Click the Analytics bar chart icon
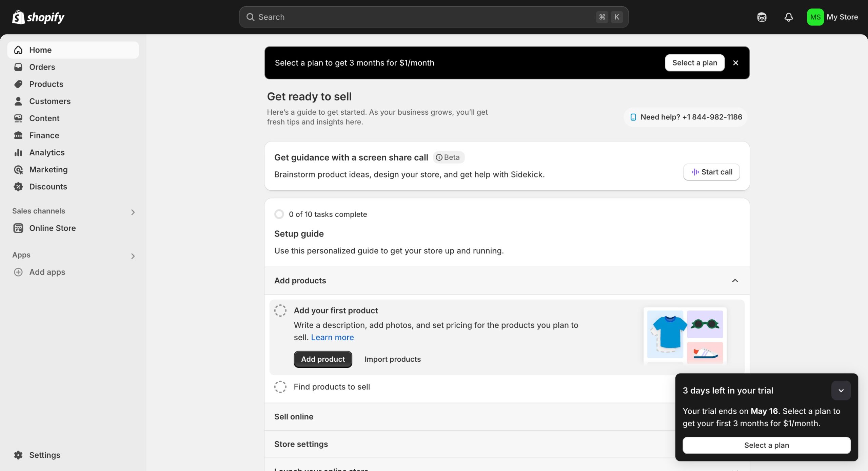 [18, 153]
